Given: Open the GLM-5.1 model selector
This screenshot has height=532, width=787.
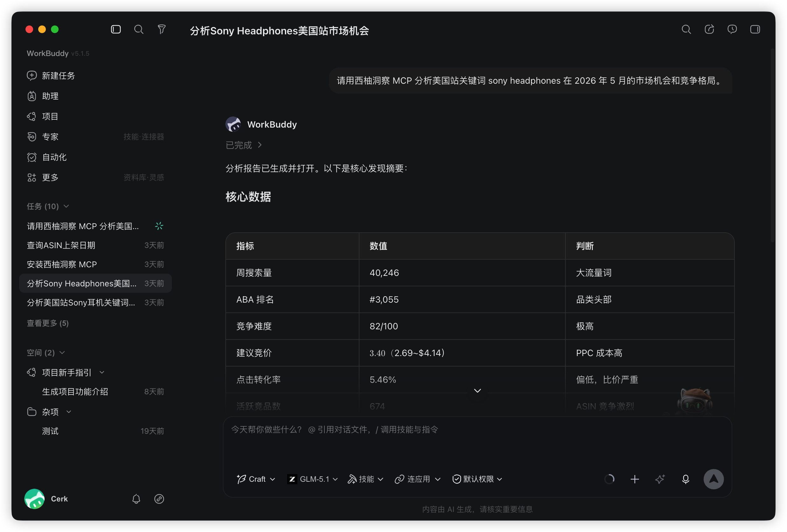Looking at the screenshot, I should (x=313, y=479).
